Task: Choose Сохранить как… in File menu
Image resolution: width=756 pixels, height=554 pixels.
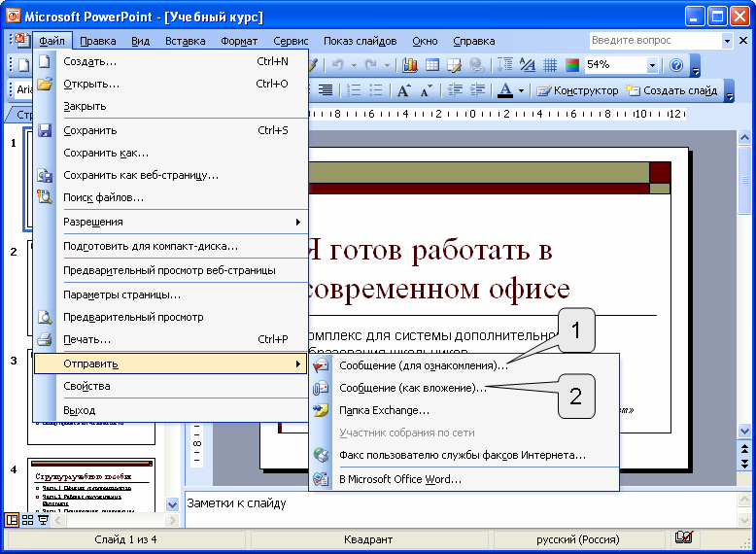Action: coord(171,153)
